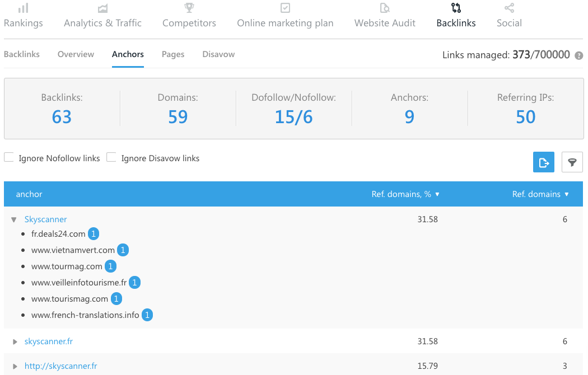Click the www.tourmag.com domain
588x375 pixels.
pyautogui.click(x=67, y=266)
